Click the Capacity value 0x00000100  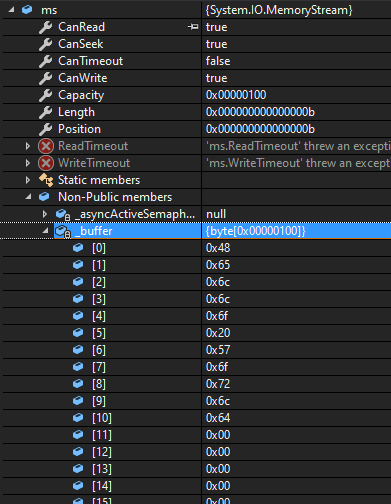tap(236, 95)
